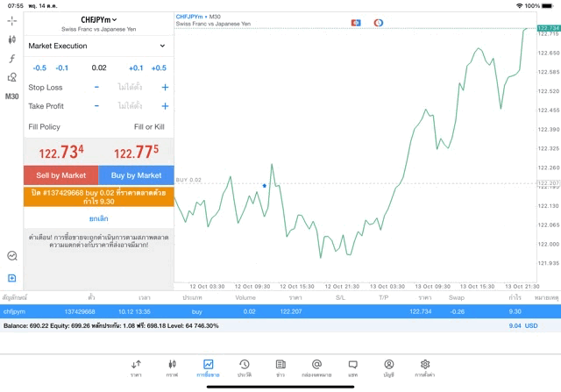This screenshot has width=561, height=392.
Task: Increase volume by 0.1
Action: (136, 68)
